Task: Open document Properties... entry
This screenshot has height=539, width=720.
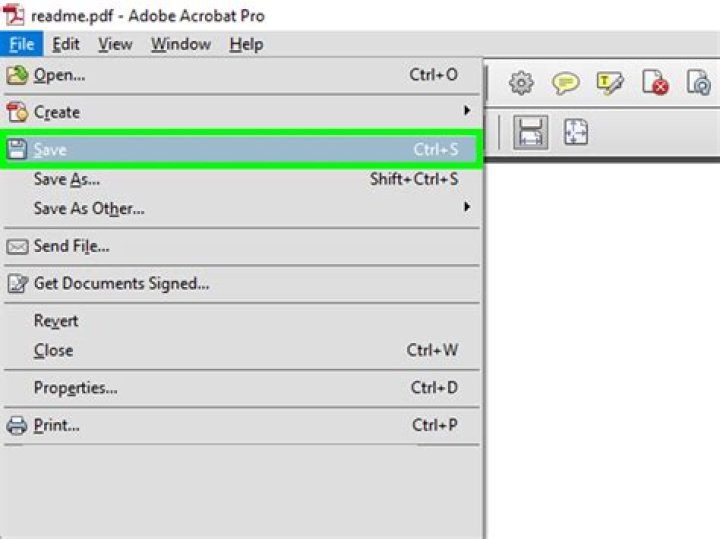Action: tap(75, 388)
